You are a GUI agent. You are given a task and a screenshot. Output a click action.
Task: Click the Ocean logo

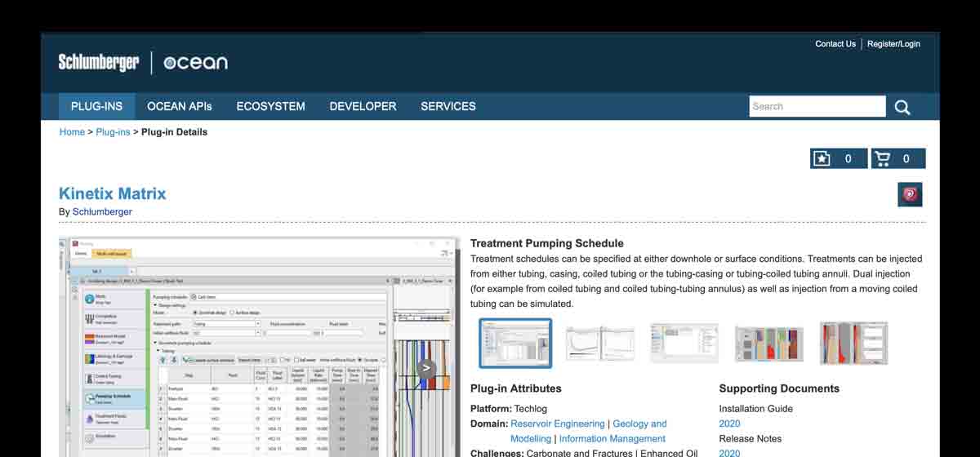click(196, 63)
